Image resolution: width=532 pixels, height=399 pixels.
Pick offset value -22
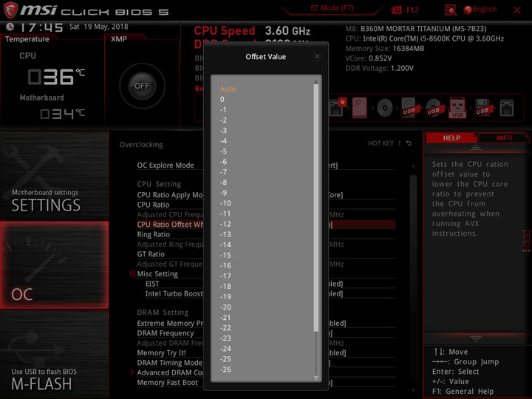[x=225, y=328]
